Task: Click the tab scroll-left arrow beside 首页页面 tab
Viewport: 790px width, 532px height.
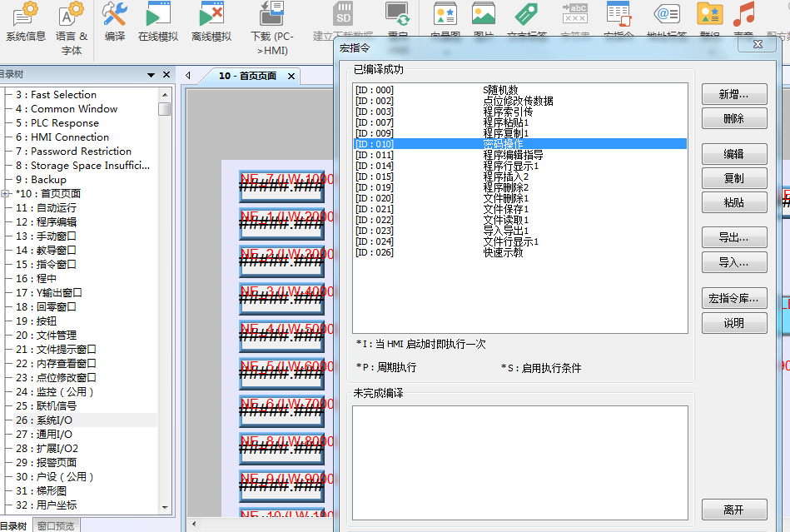Action: coord(188,76)
